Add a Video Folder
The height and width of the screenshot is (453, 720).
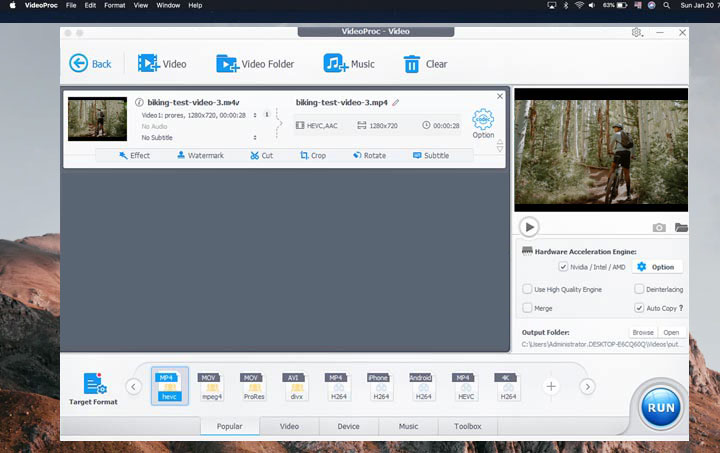(227, 64)
